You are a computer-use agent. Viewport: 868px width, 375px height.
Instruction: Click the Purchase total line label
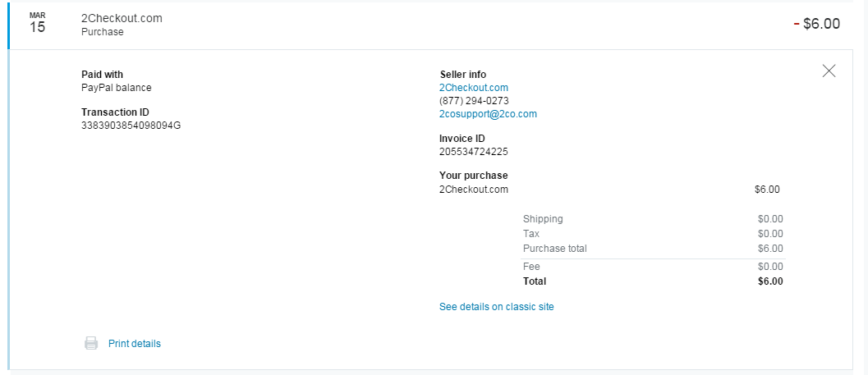tap(554, 249)
